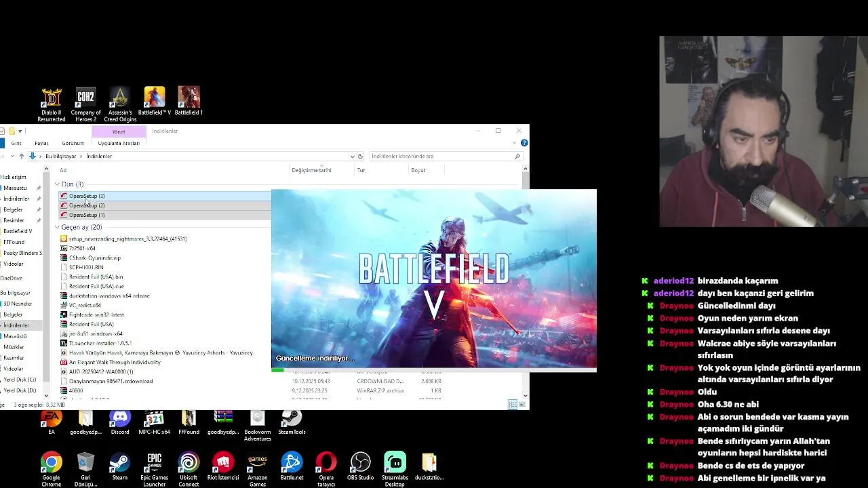This screenshot has height=488, width=868.
Task: Launch Company of Heroes 2 shortcut
Action: click(85, 104)
